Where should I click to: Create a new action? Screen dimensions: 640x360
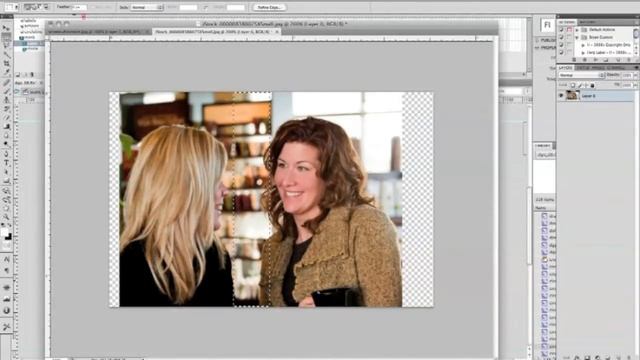(617, 60)
